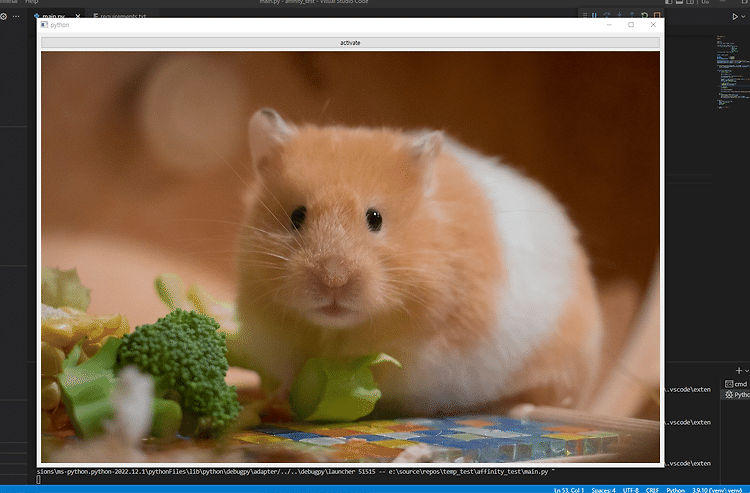Image resolution: width=750 pixels, height=493 pixels.
Task: Click the circled-x icon left of ellipsis
Action: 3,16
